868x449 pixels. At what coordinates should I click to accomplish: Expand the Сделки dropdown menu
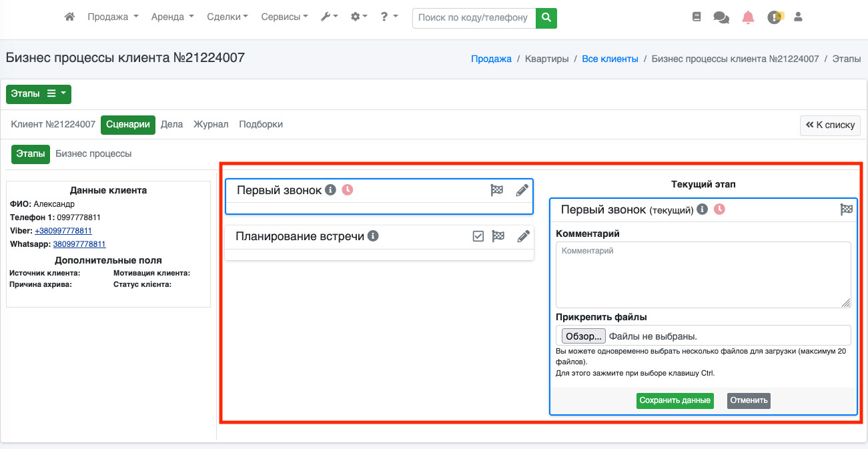(228, 17)
